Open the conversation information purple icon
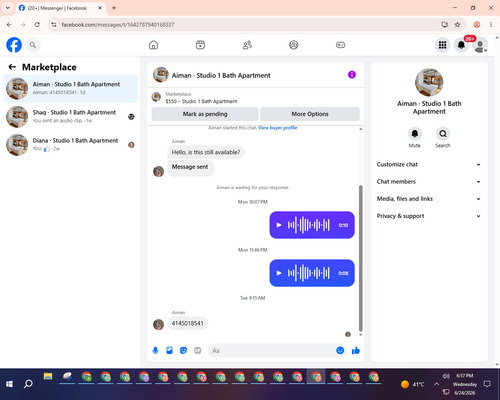 coord(352,75)
